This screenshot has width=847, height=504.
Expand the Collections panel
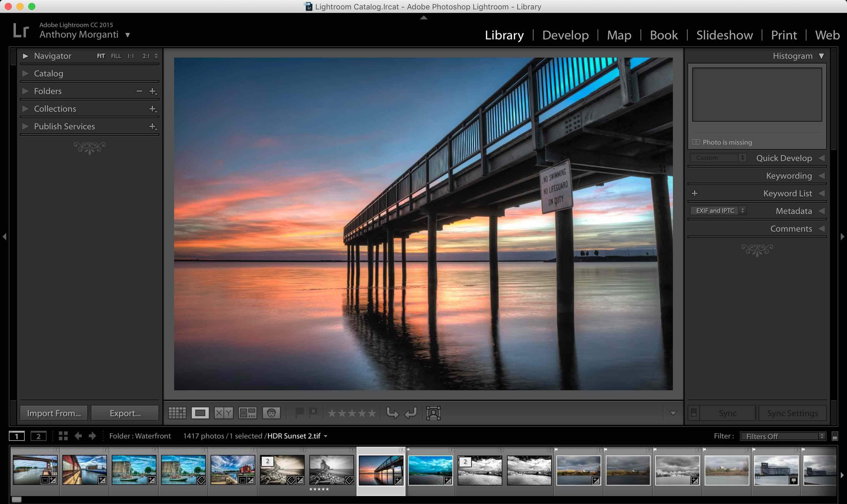click(x=24, y=109)
